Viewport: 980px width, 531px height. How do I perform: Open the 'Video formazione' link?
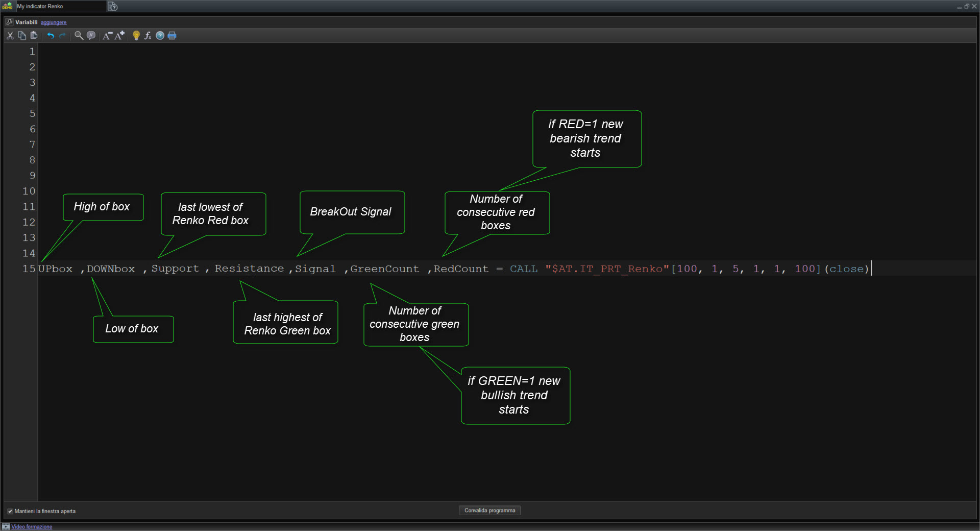tap(32, 526)
